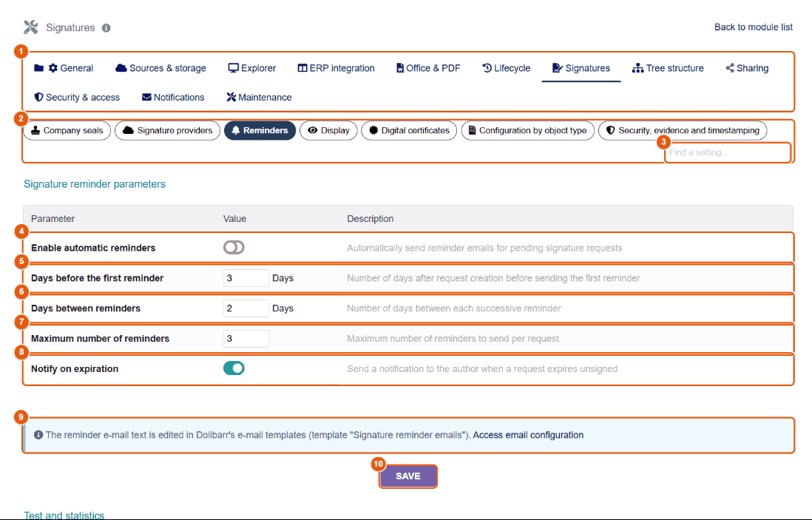Click the Value column header
Screen dimensions: 812x520
[x=234, y=218]
